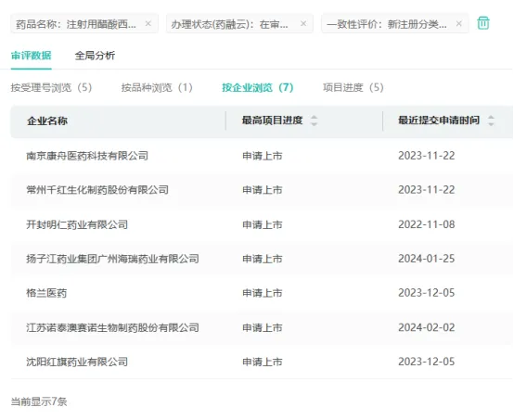
Task: Sort by 最近提交申请时间 column arrows
Action: (491, 121)
